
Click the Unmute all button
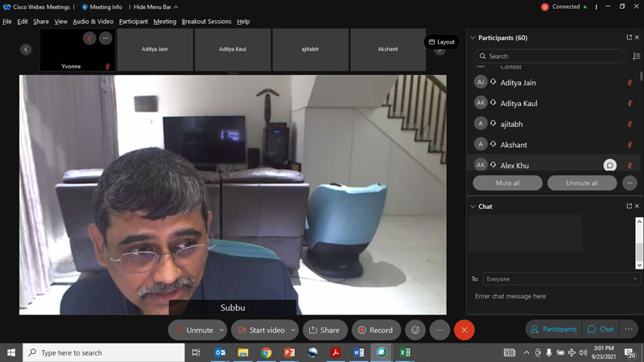coord(582,183)
